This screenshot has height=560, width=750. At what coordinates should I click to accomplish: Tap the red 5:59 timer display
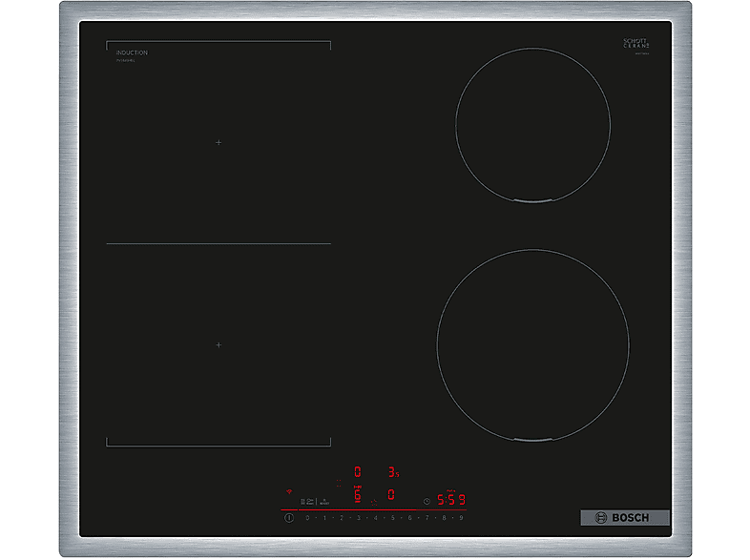[451, 500]
